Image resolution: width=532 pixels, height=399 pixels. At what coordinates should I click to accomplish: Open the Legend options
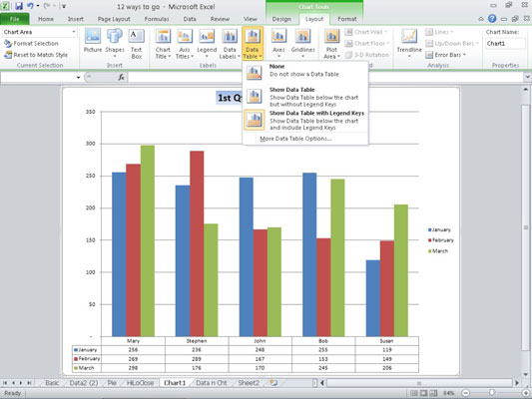click(207, 44)
